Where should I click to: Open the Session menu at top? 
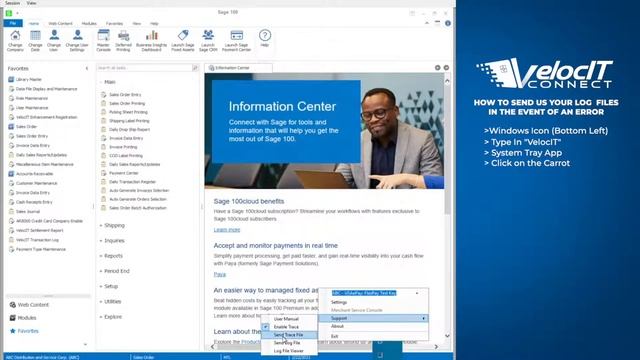point(12,3)
